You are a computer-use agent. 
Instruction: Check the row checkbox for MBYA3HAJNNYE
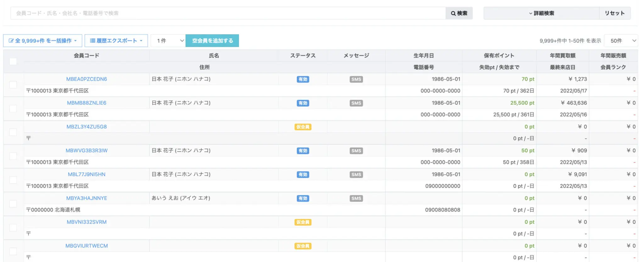pyautogui.click(x=13, y=204)
